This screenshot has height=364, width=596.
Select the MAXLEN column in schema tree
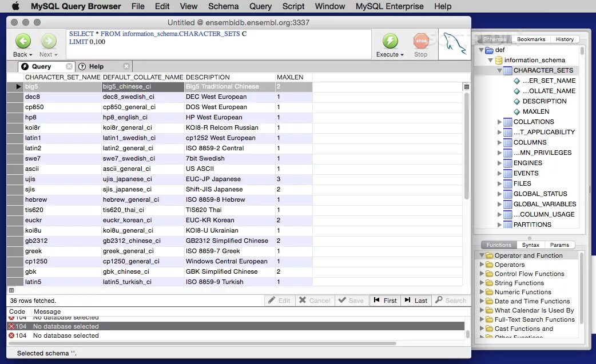click(x=535, y=111)
